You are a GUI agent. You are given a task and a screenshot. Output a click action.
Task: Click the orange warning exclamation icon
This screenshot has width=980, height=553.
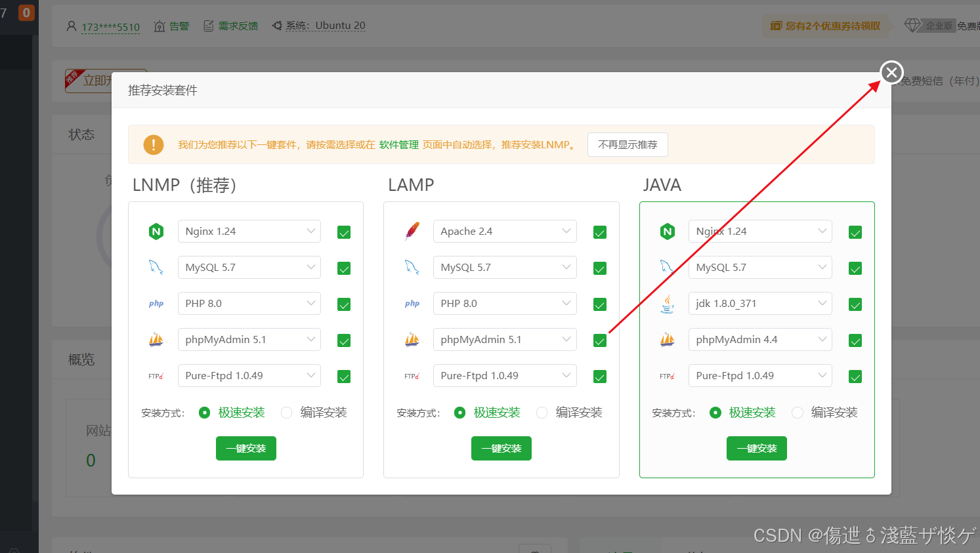tap(154, 144)
